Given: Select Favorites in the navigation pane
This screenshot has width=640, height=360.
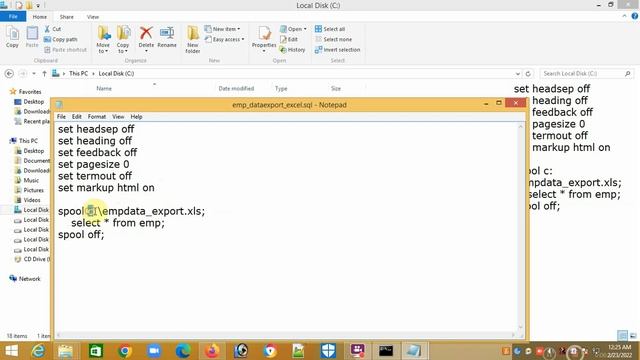Looking at the screenshot, I should pyautogui.click(x=29, y=92).
